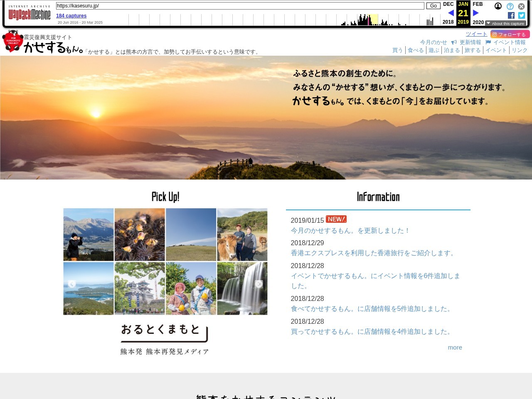Open the 184 captures link
The image size is (532, 399).
tap(71, 16)
